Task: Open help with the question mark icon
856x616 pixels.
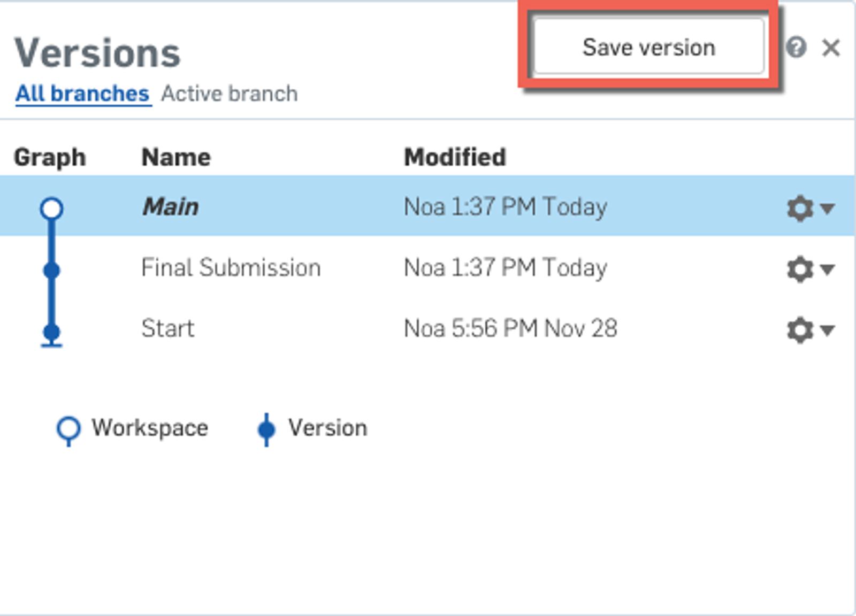Action: point(796,47)
